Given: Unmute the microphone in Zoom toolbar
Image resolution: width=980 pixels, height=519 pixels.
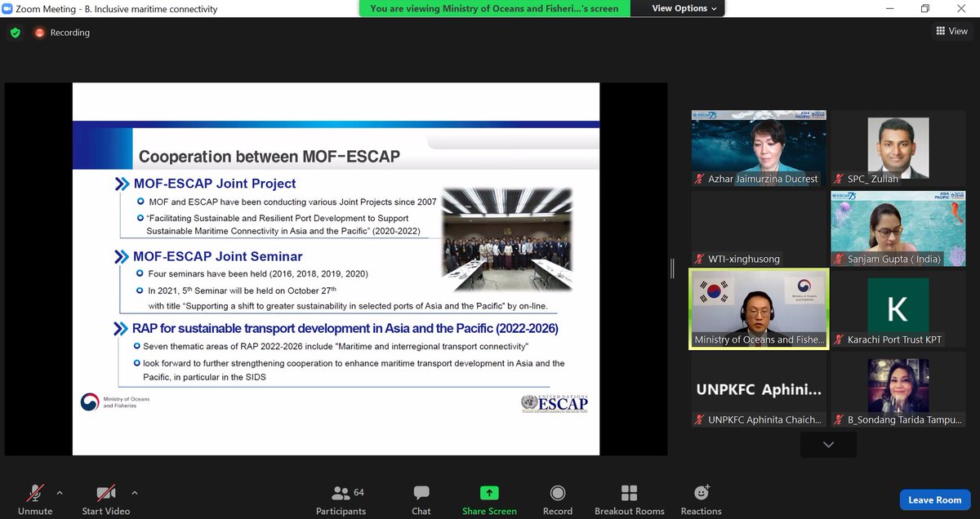Looking at the screenshot, I should [35, 499].
